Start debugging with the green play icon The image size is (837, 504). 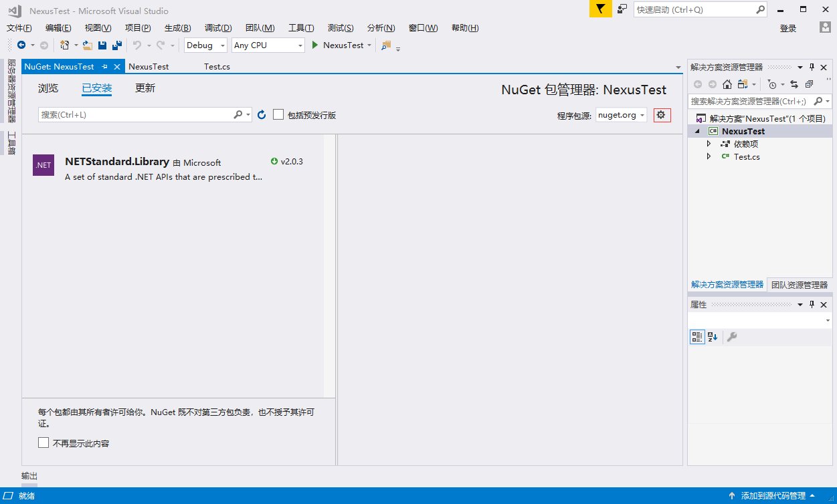(x=314, y=45)
